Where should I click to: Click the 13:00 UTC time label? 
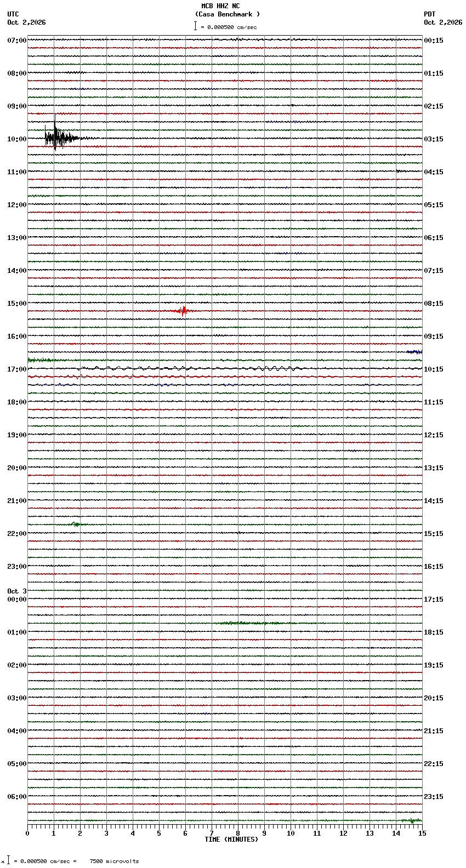(x=17, y=238)
